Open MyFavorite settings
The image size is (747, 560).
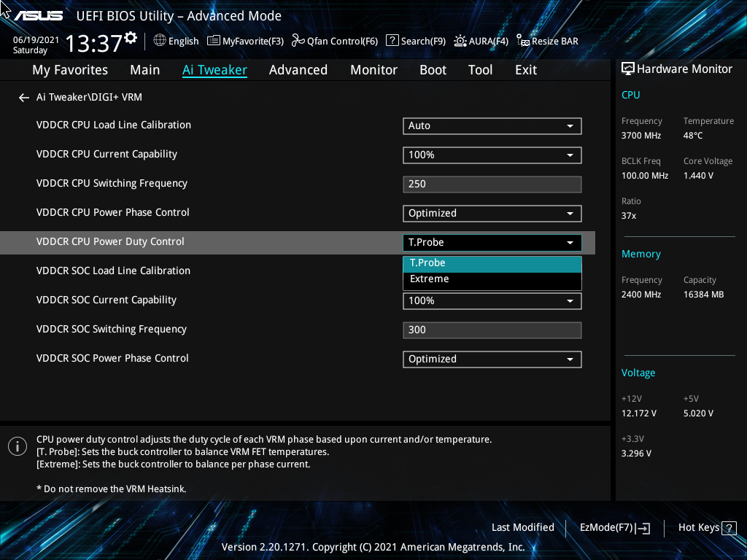244,41
